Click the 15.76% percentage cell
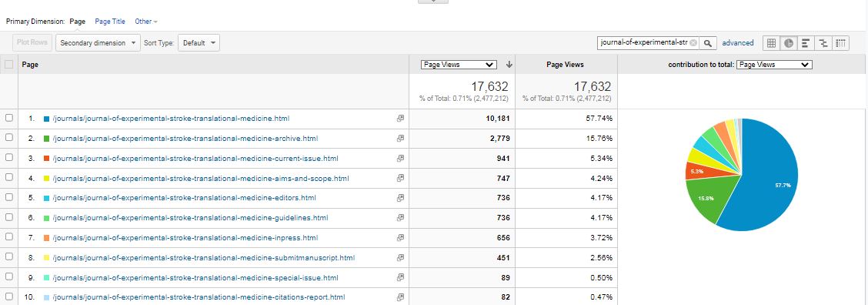Screen dimensions: 868x305 pos(599,138)
